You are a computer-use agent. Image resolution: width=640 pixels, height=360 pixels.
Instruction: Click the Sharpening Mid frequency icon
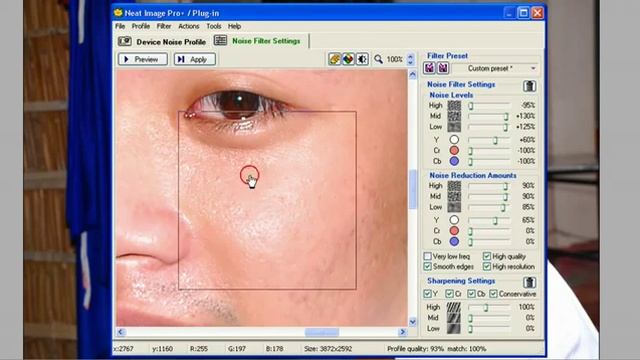[453, 318]
